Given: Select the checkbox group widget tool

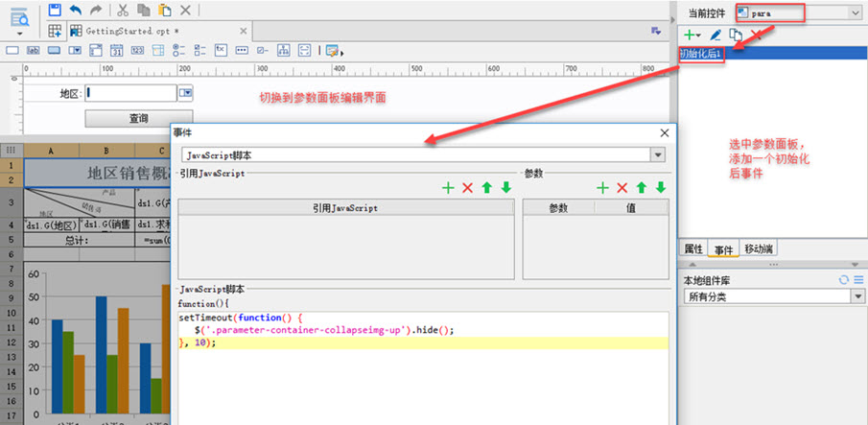Looking at the screenshot, I should click(199, 50).
